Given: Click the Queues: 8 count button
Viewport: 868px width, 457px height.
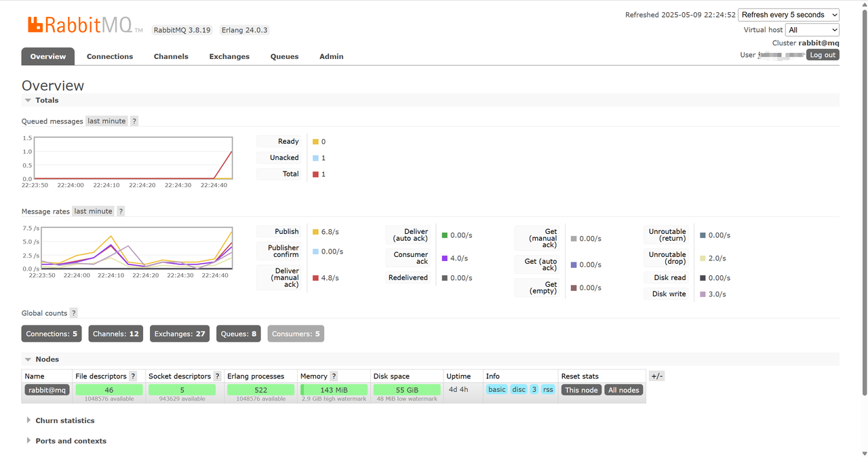Looking at the screenshot, I should point(239,334).
